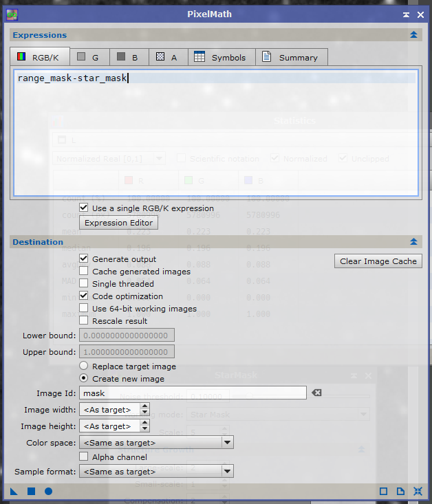Open the Summary tab
Screen dimensions: 432x504
[x=292, y=57]
